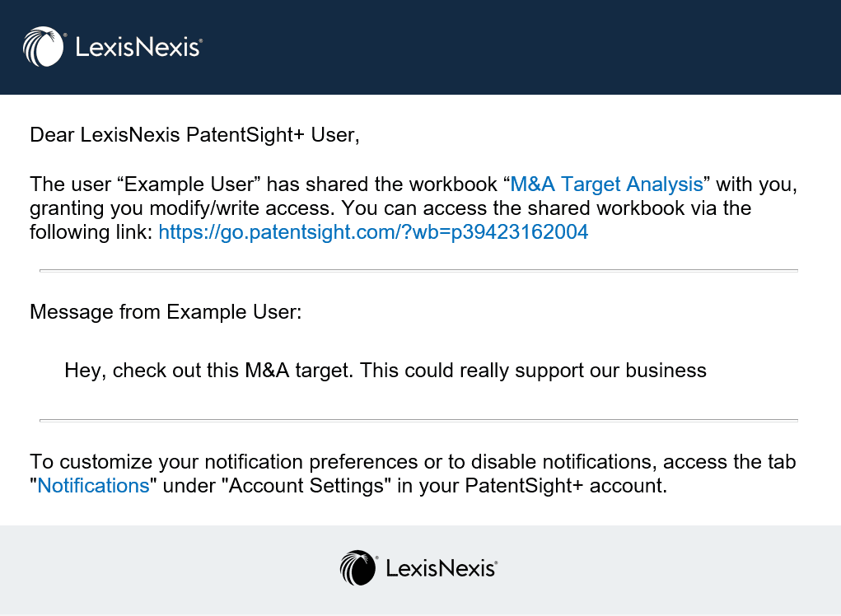Follow the go.patentsight.com workbook URL
Viewport: 841px width, 616px height.
(x=373, y=231)
